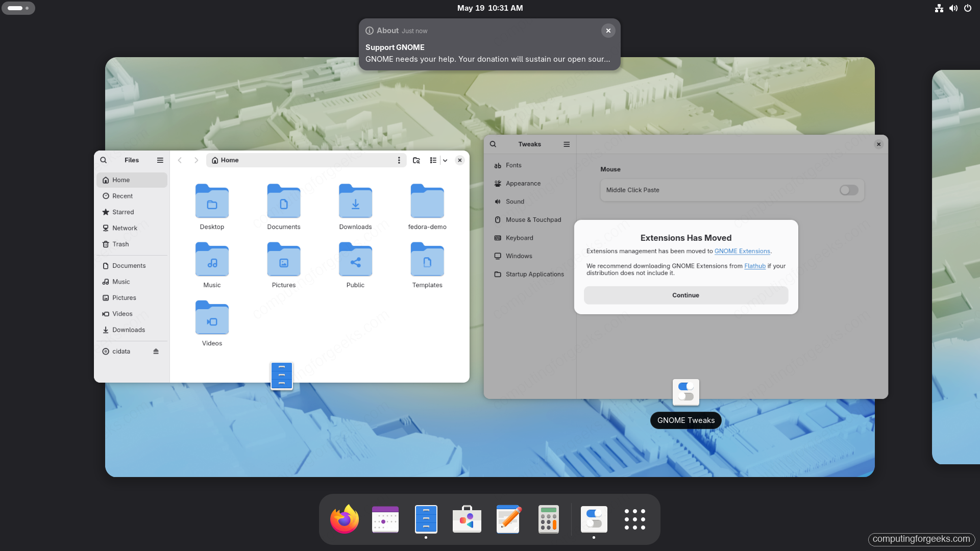Close the Files window
Image resolution: width=980 pixels, height=551 pixels.
tap(460, 160)
